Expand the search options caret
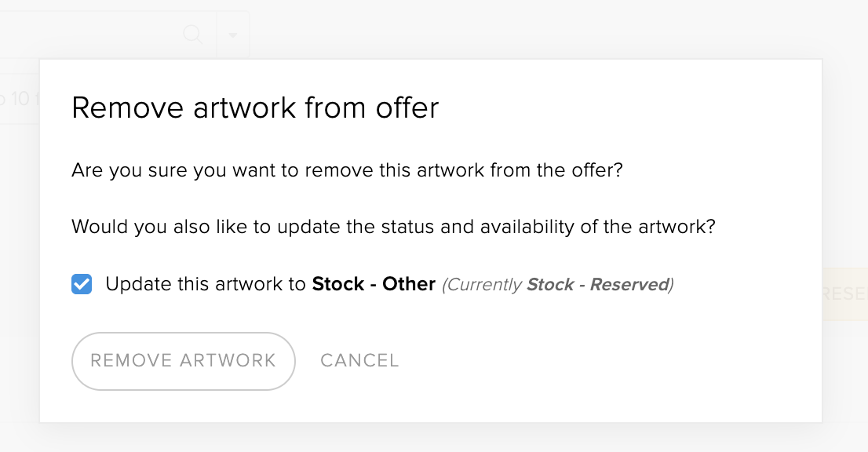The width and height of the screenshot is (868, 452). tap(233, 35)
